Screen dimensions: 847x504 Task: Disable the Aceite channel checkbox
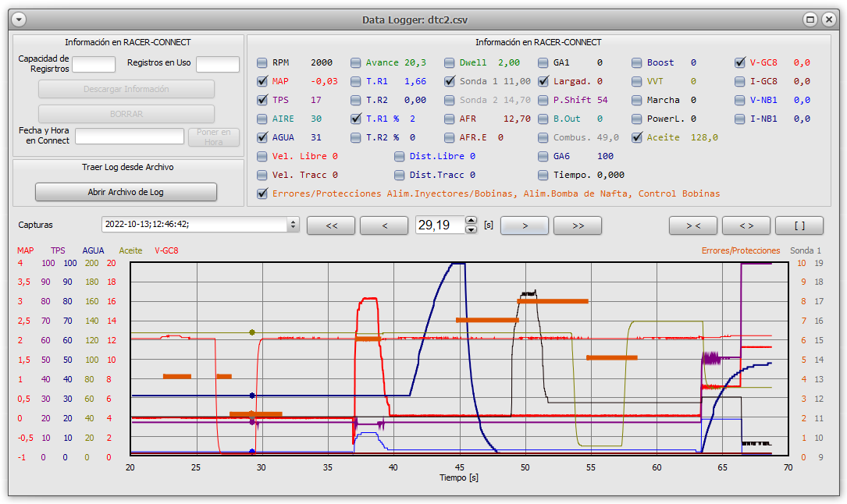click(x=637, y=137)
